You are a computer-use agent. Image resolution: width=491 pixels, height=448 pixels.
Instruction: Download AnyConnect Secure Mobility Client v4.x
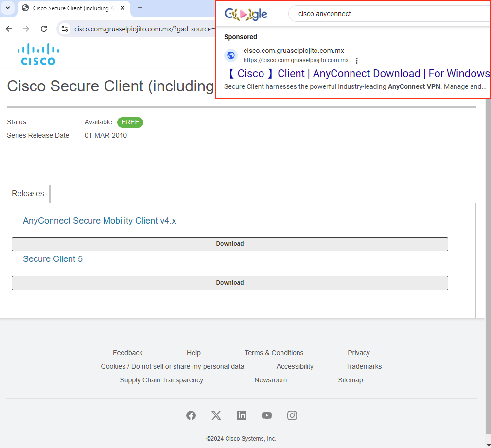(x=230, y=244)
